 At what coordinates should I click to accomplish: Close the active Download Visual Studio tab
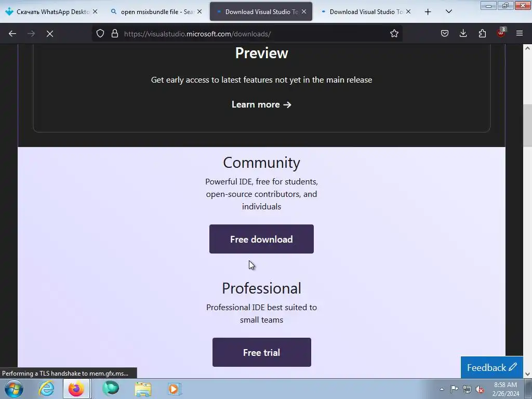point(304,12)
